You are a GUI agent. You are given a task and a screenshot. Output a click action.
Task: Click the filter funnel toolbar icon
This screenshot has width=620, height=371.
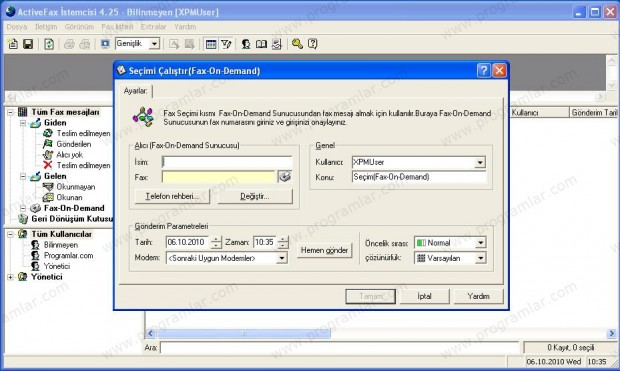pyautogui.click(x=226, y=44)
